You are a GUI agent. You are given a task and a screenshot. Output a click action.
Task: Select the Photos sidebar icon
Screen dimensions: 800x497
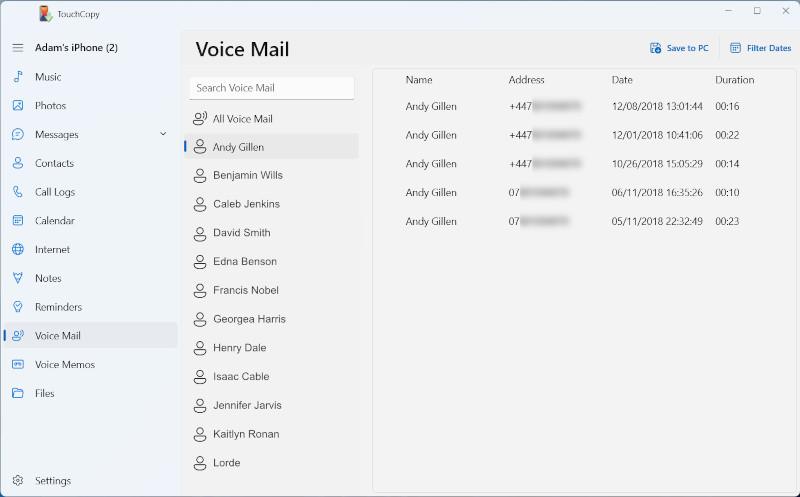pos(17,106)
